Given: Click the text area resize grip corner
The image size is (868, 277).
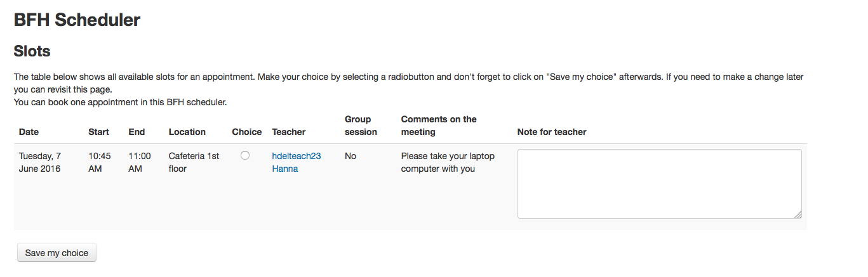Looking at the screenshot, I should pos(797,214).
